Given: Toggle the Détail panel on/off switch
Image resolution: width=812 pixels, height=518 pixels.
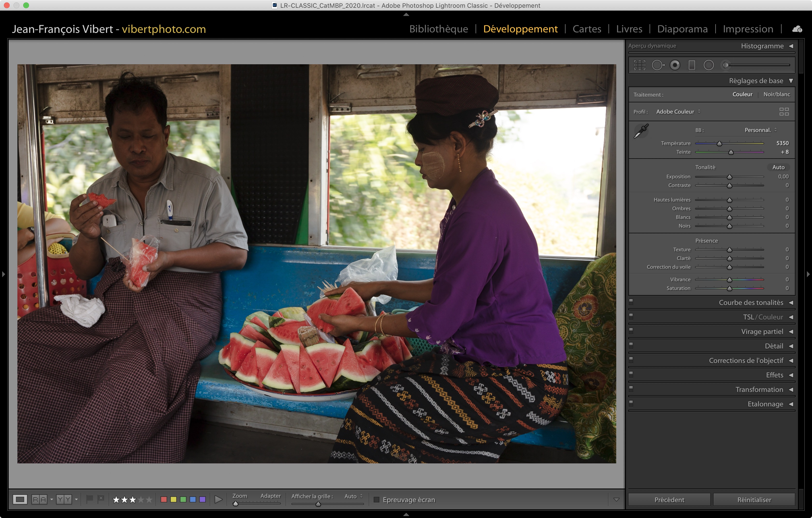Looking at the screenshot, I should tap(631, 345).
